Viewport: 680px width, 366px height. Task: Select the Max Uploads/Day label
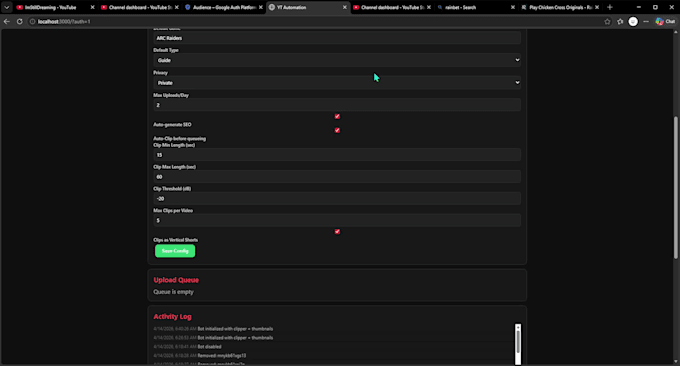click(x=171, y=95)
